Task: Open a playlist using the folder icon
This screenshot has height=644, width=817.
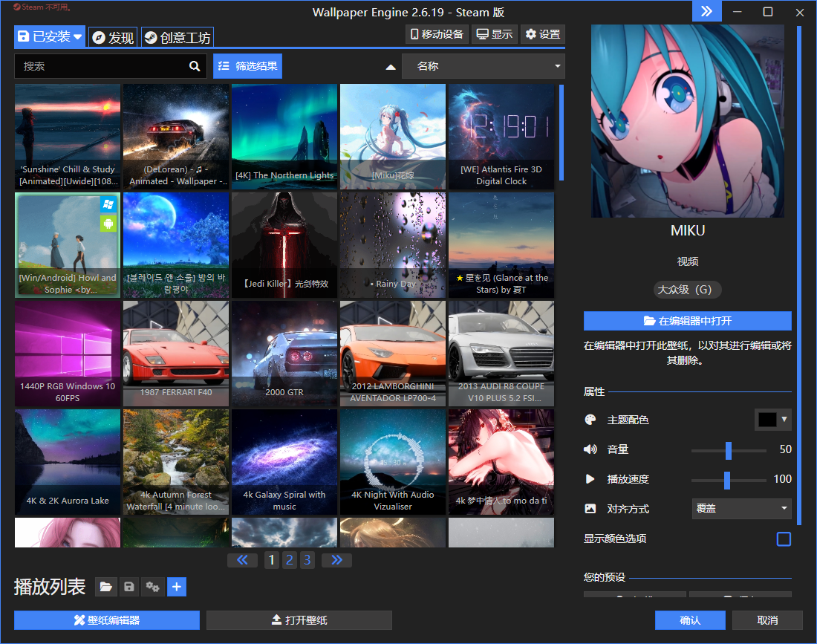Action: (105, 587)
